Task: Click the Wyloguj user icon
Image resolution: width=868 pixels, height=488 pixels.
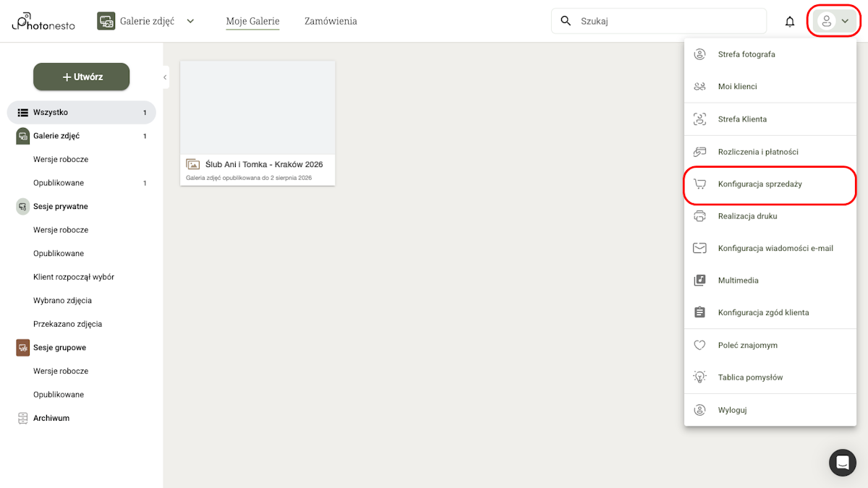Action: (x=699, y=410)
